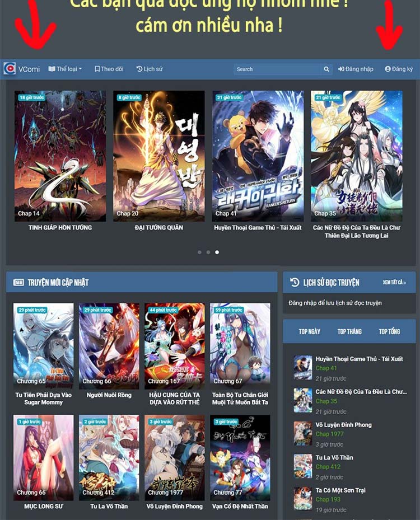Click the VComi logo icon

[9, 69]
